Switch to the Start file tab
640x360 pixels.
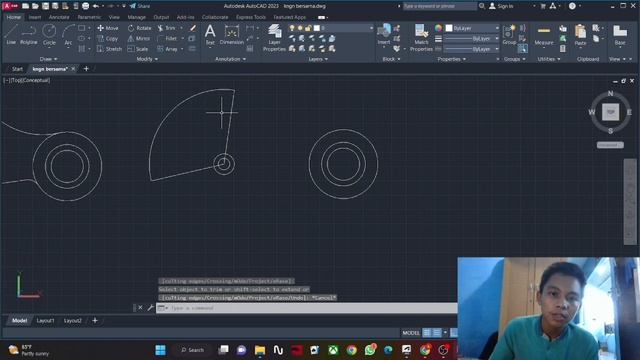point(17,69)
